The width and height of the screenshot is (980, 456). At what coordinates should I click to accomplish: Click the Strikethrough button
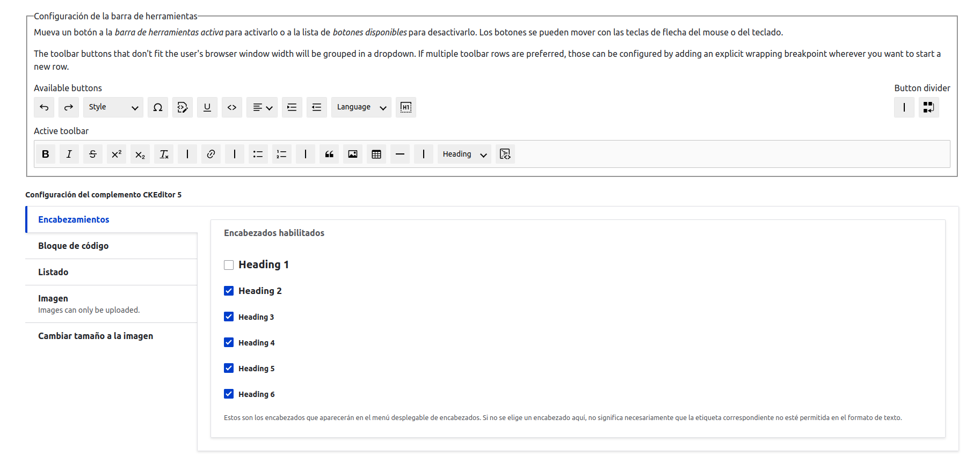93,154
